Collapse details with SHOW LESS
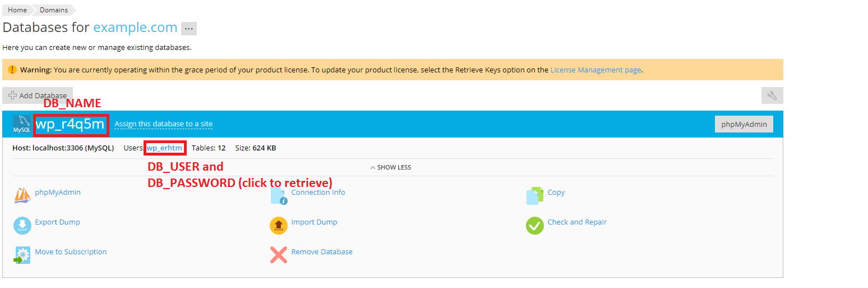This screenshot has height=288, width=868. pos(391,167)
